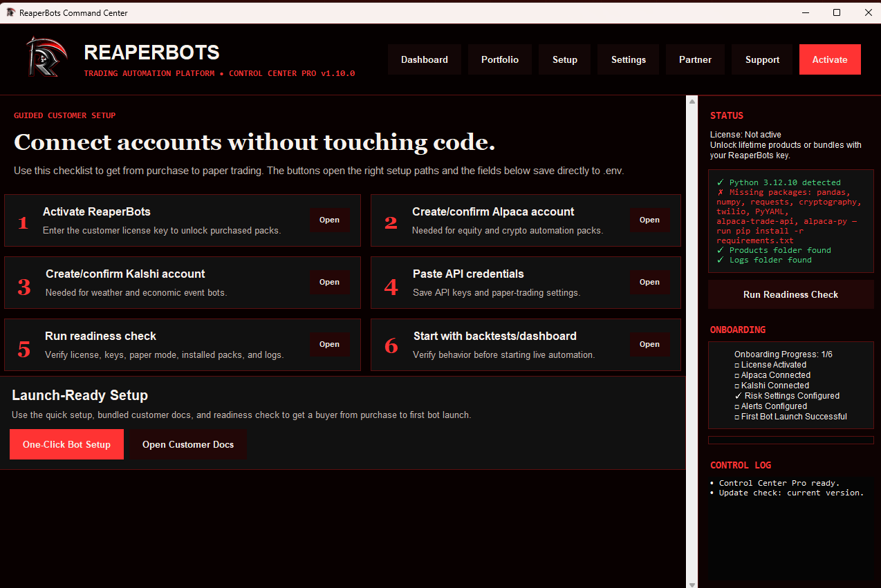
Task: Click the "Create/confirm Alpaca account" title
Action: (x=493, y=211)
